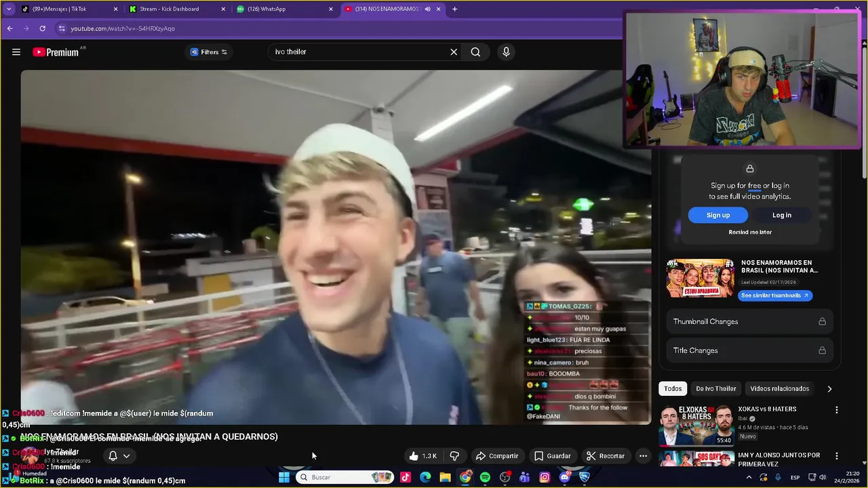This screenshot has height=488, width=868.
Task: Open File Explorer from taskbar
Action: click(x=445, y=477)
